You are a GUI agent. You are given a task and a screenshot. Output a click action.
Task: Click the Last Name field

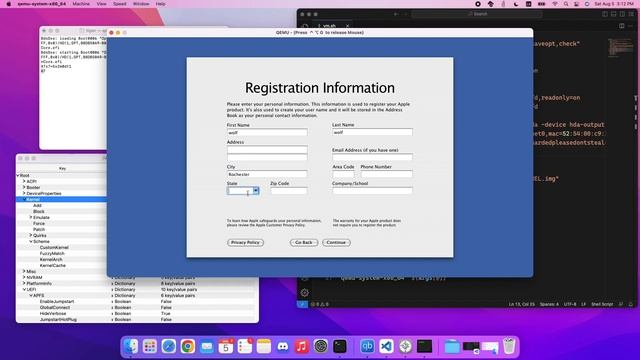[372, 132]
